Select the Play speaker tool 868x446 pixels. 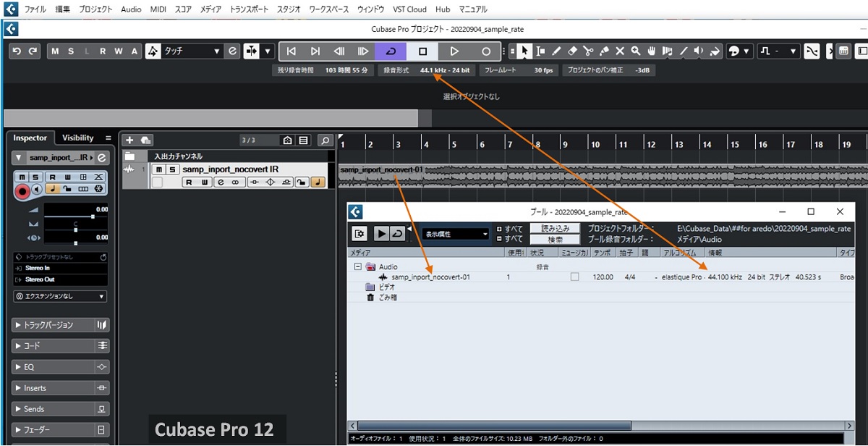pos(699,51)
